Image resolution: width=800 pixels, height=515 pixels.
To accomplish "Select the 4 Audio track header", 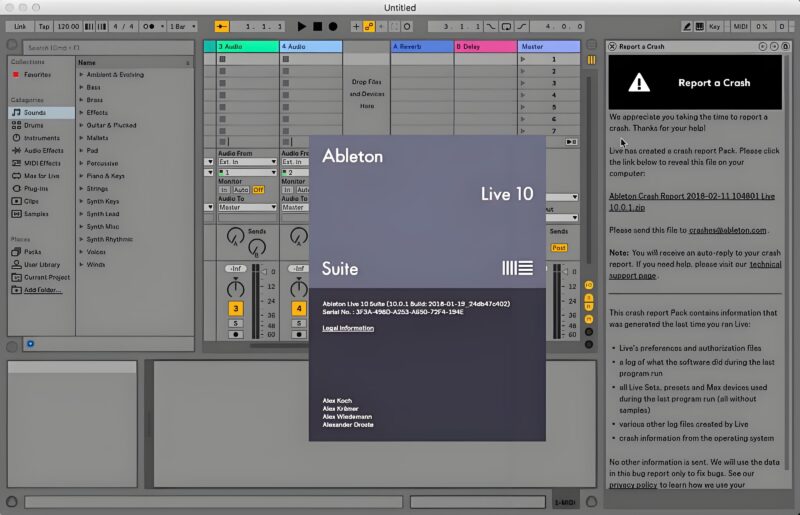I will pyautogui.click(x=311, y=46).
